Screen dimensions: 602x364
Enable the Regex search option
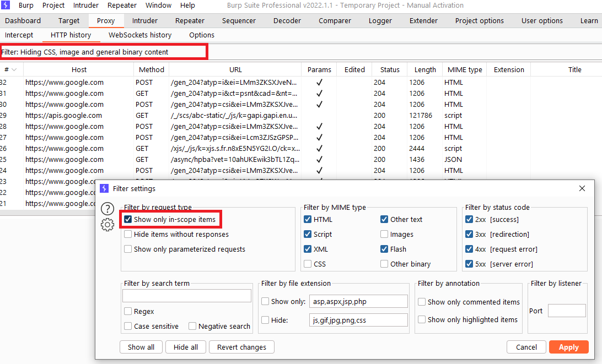pyautogui.click(x=128, y=311)
